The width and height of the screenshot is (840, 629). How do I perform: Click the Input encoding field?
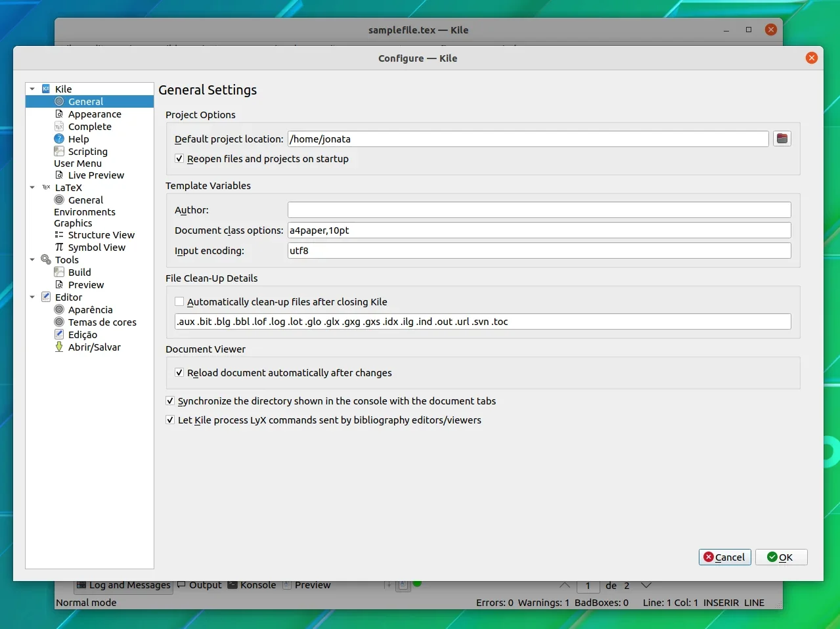tap(539, 251)
